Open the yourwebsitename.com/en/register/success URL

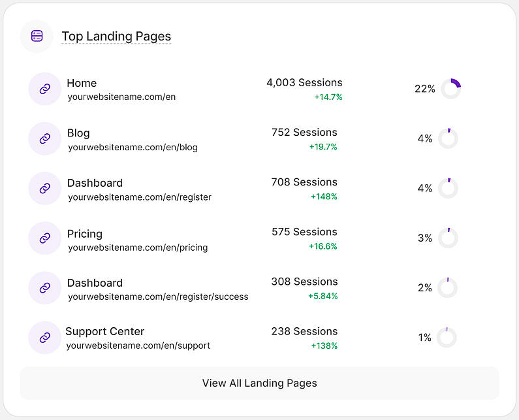point(158,297)
